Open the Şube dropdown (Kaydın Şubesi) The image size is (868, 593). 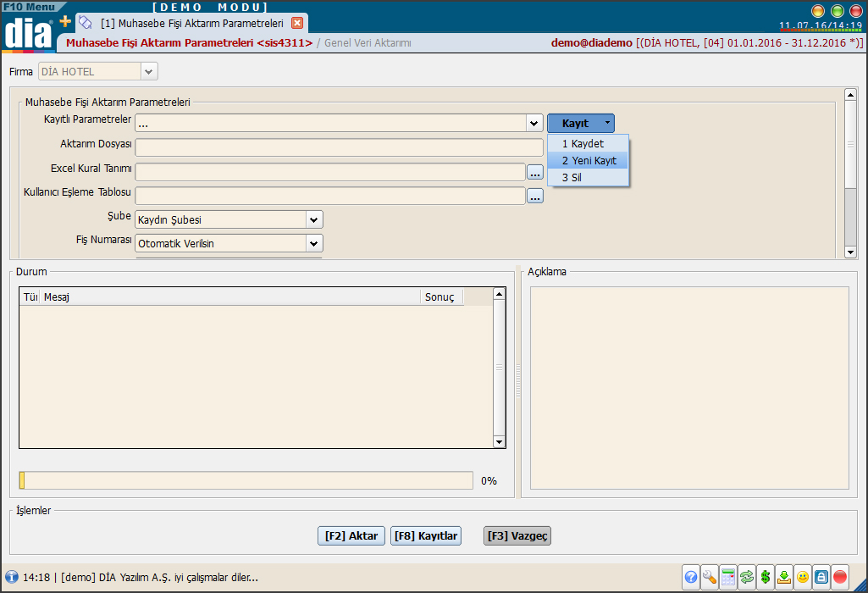pos(314,219)
